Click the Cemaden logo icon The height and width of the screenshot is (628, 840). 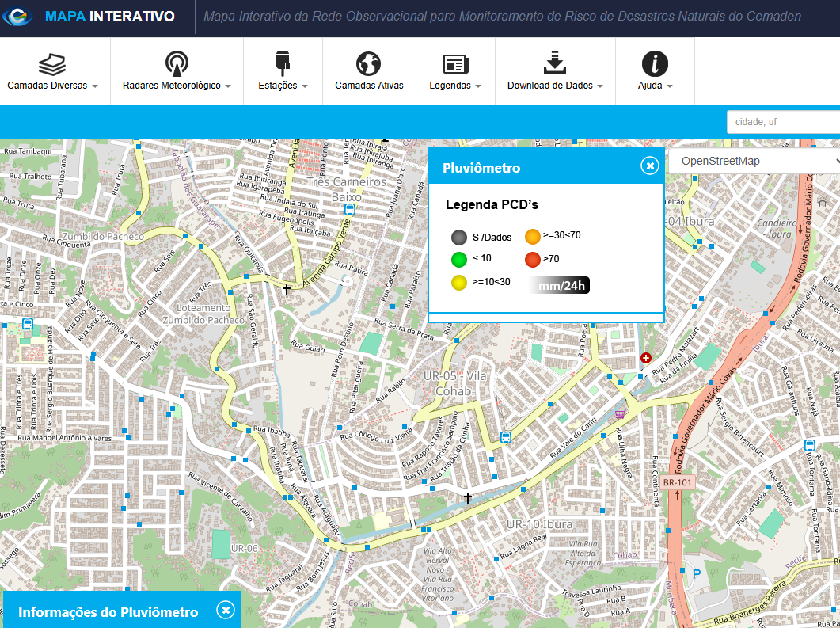pyautogui.click(x=17, y=16)
